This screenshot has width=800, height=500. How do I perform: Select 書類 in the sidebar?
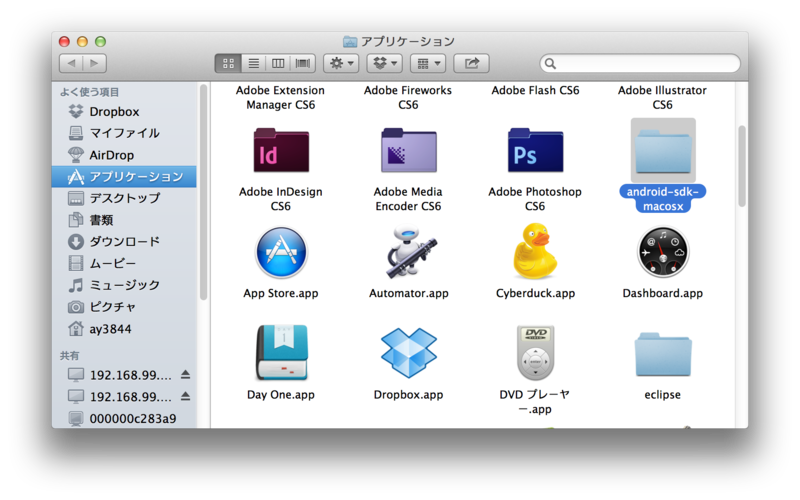[x=124, y=220]
